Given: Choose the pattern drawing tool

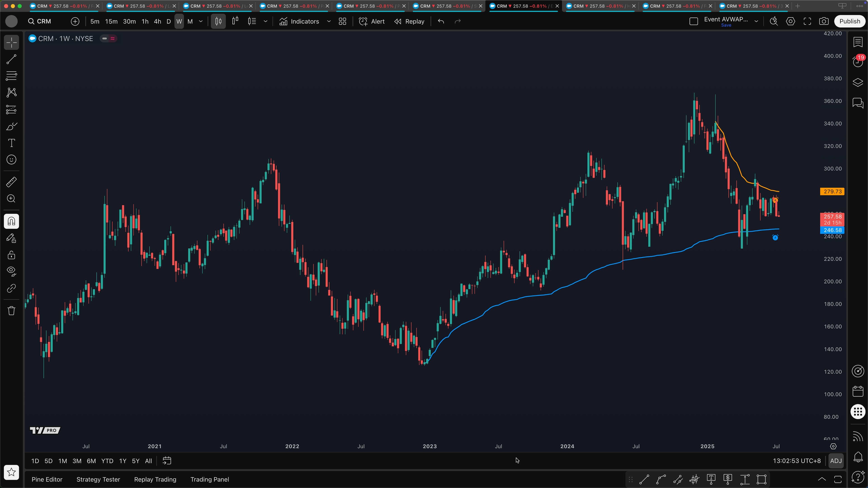Looking at the screenshot, I should pyautogui.click(x=12, y=93).
